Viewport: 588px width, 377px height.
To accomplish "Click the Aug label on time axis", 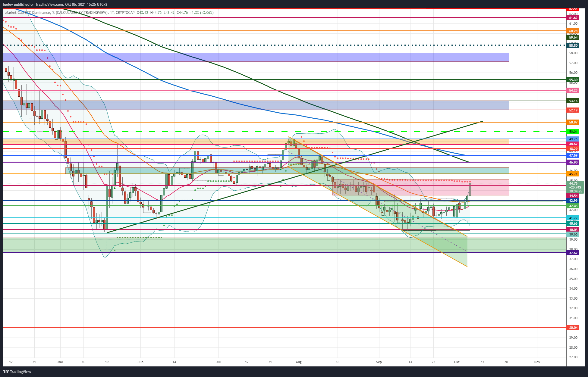I will [x=299, y=362].
